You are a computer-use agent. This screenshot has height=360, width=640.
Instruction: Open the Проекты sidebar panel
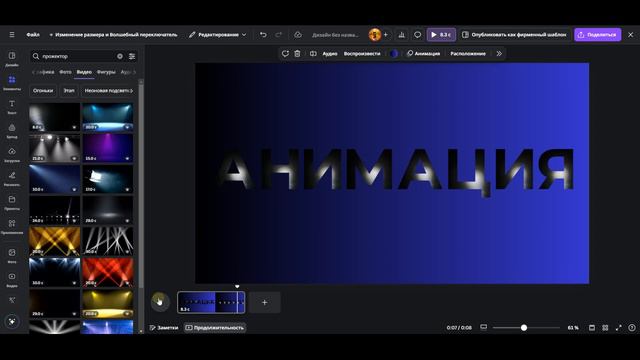pos(12,202)
